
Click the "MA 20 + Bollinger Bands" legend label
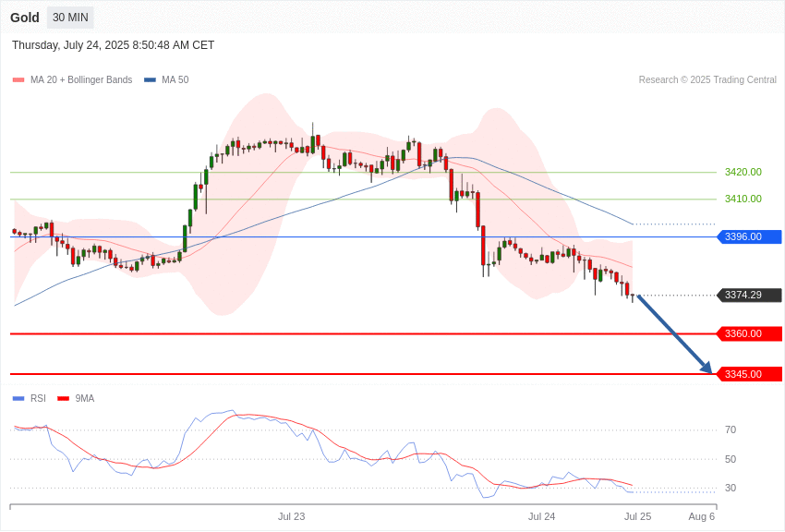[x=81, y=79]
